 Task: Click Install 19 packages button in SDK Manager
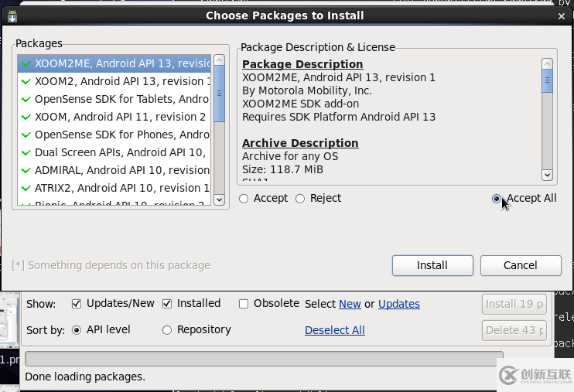click(514, 304)
